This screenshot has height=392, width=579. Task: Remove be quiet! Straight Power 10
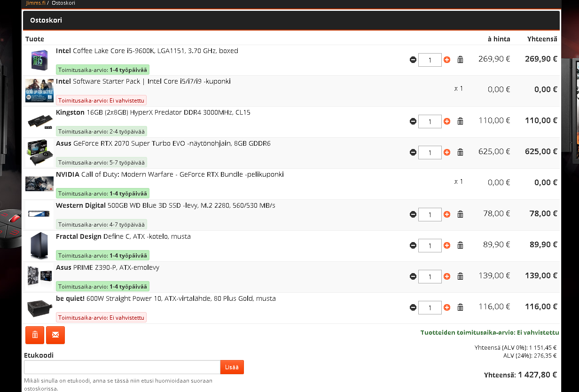pos(460,307)
